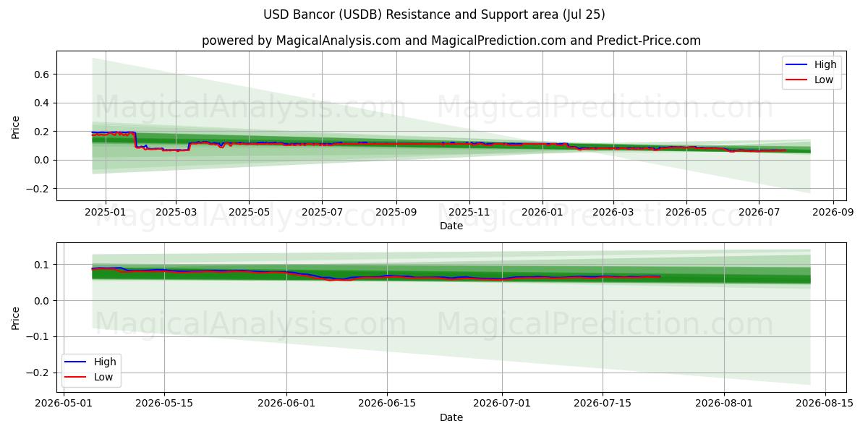Click the red Low line sample in the bottom legend

coord(77,378)
